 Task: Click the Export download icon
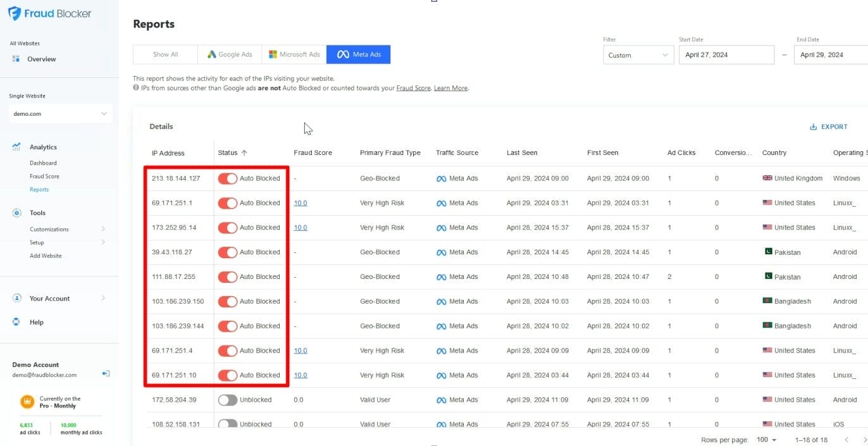coord(814,127)
